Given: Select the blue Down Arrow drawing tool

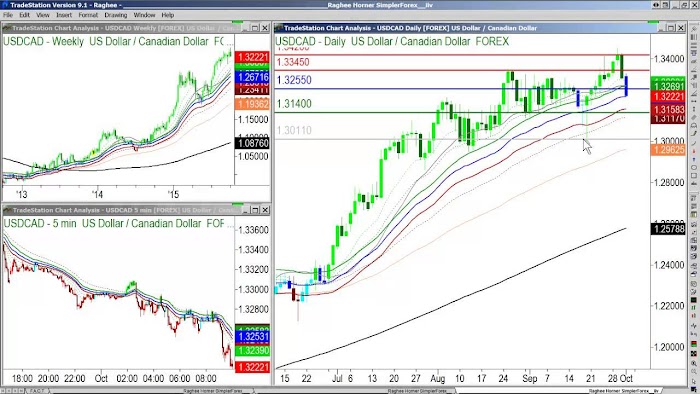Looking at the screenshot, I should (x=694, y=159).
